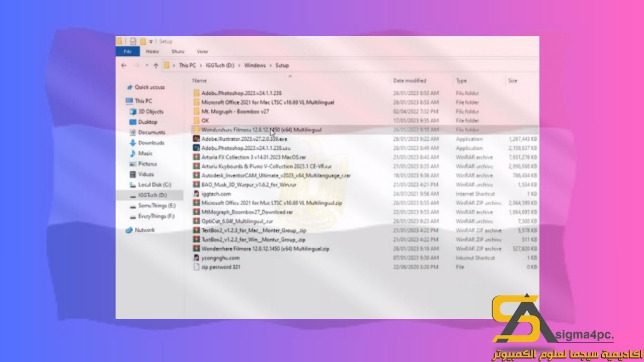Click size value 7,931,276 KB
The width and height of the screenshot is (644, 362).
click(x=523, y=157)
